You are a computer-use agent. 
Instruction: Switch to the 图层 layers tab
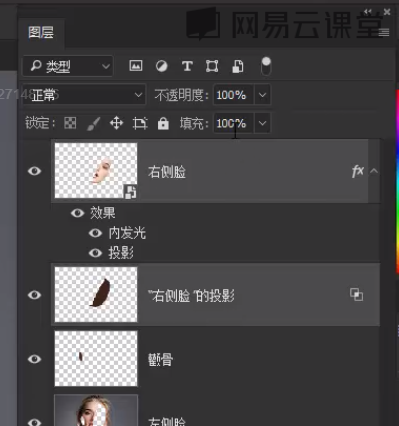coord(41,33)
